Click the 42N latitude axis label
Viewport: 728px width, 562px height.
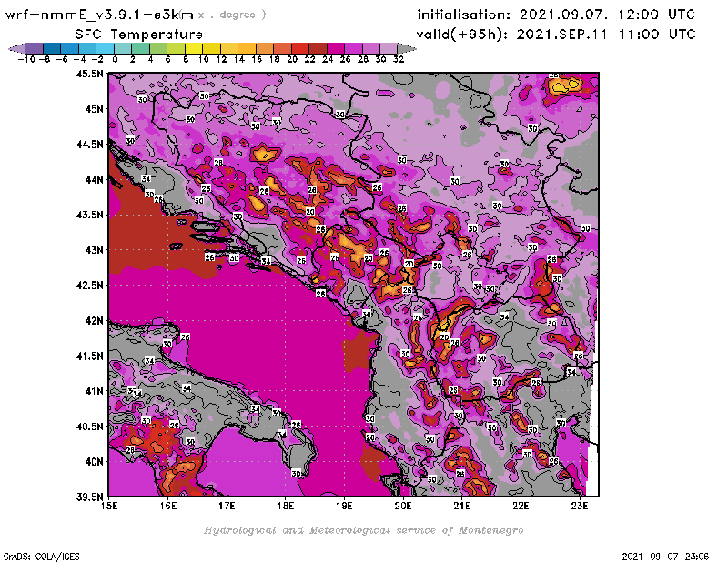[x=92, y=320]
